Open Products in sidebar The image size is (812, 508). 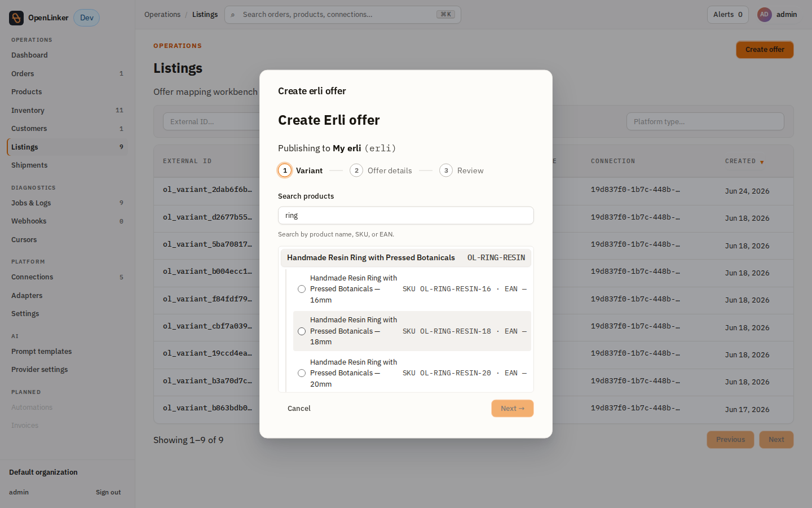[x=67, y=92]
